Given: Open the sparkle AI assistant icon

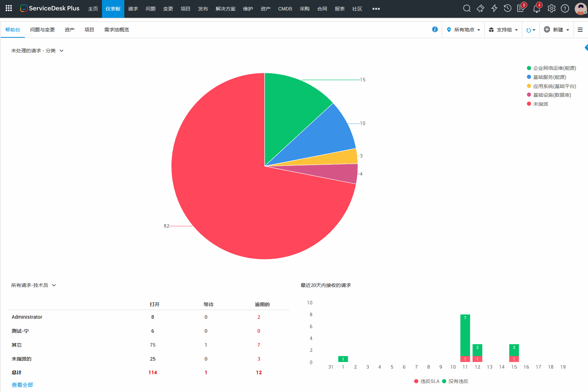Looking at the screenshot, I should (480, 8).
